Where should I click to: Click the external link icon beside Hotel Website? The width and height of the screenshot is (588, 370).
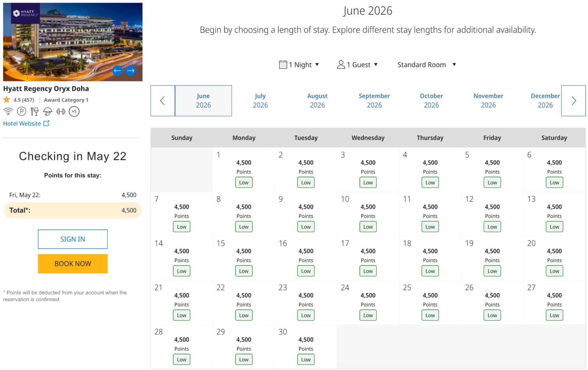pyautogui.click(x=46, y=123)
